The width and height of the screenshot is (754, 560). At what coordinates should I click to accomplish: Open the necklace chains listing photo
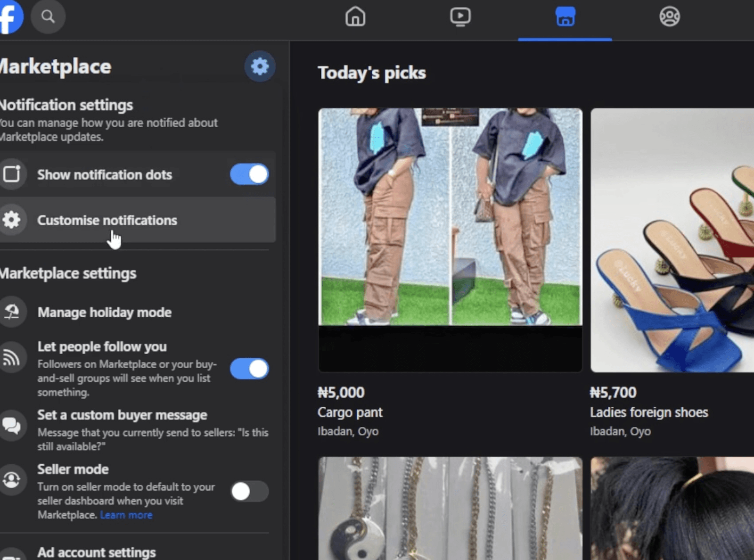tap(450, 508)
